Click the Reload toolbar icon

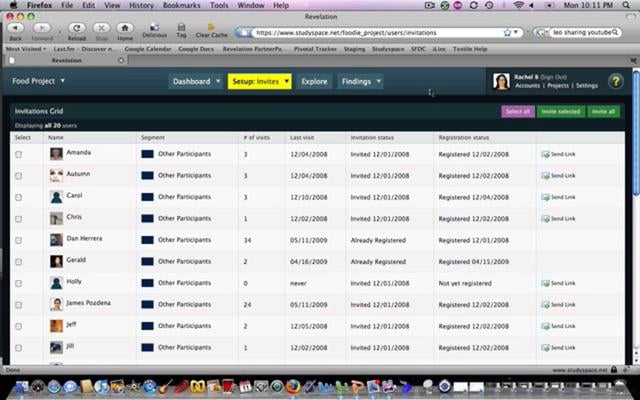coord(76,28)
